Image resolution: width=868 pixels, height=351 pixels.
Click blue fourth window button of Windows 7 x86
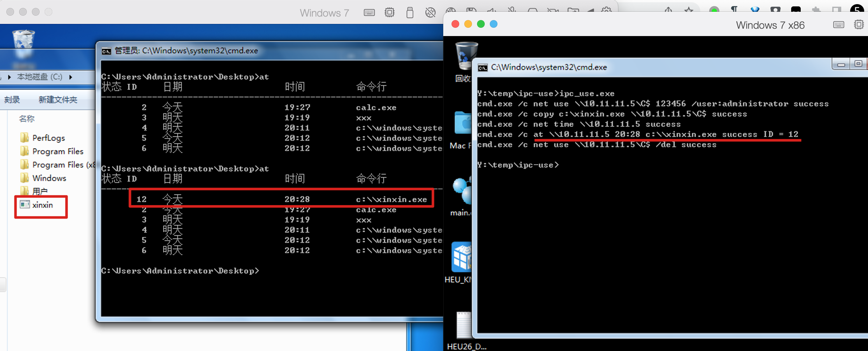[x=493, y=24]
